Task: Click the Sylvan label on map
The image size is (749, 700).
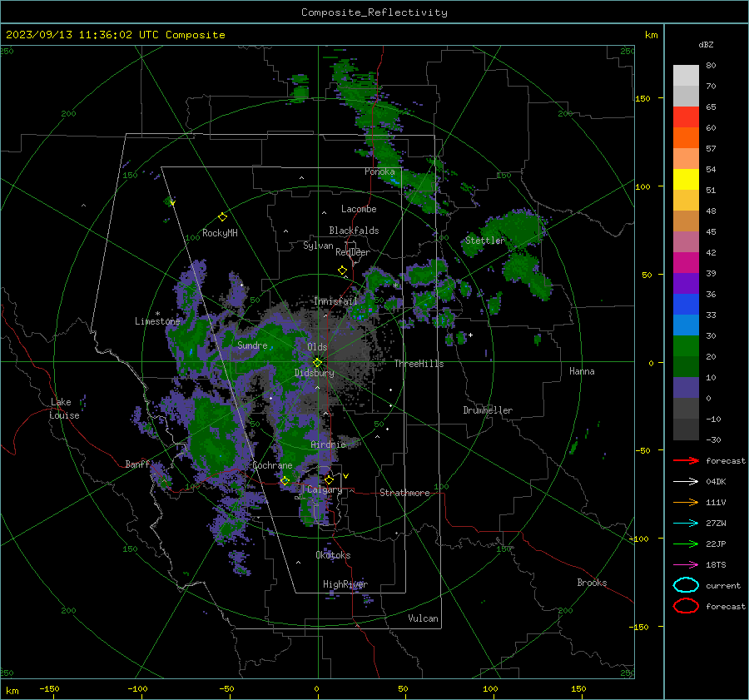Action: [318, 246]
